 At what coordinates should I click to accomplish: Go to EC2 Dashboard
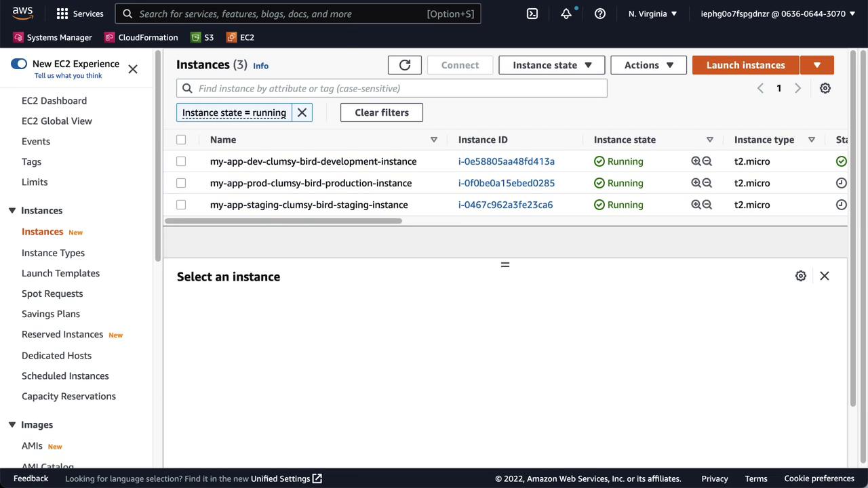tap(54, 101)
